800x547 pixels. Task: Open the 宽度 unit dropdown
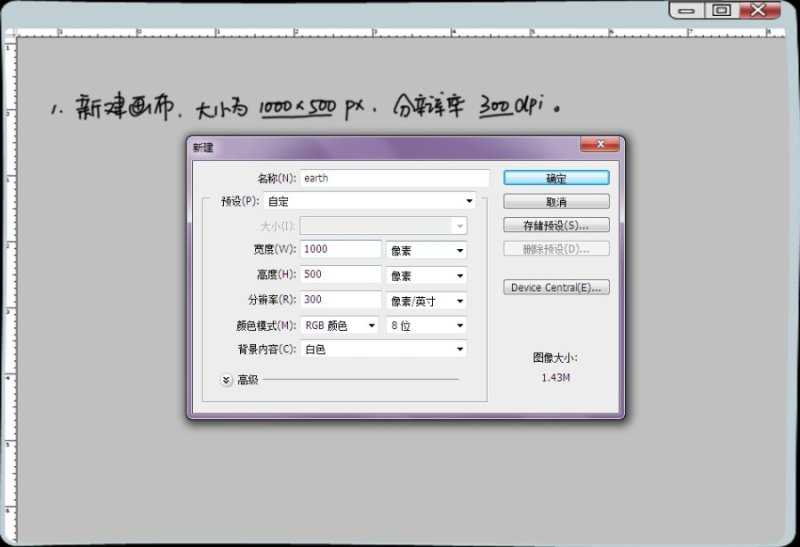pyautogui.click(x=426, y=250)
